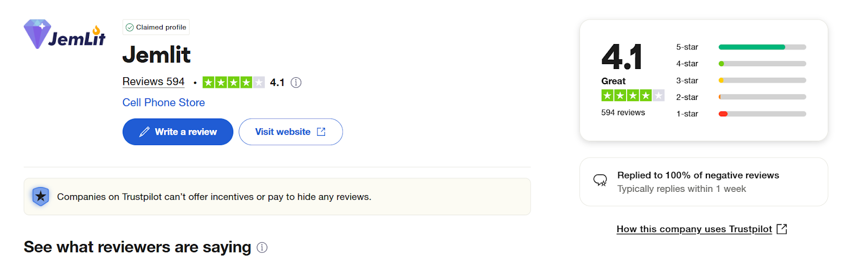Select the 3-star rating bar
This screenshot has height=256, width=868.
(x=762, y=80)
